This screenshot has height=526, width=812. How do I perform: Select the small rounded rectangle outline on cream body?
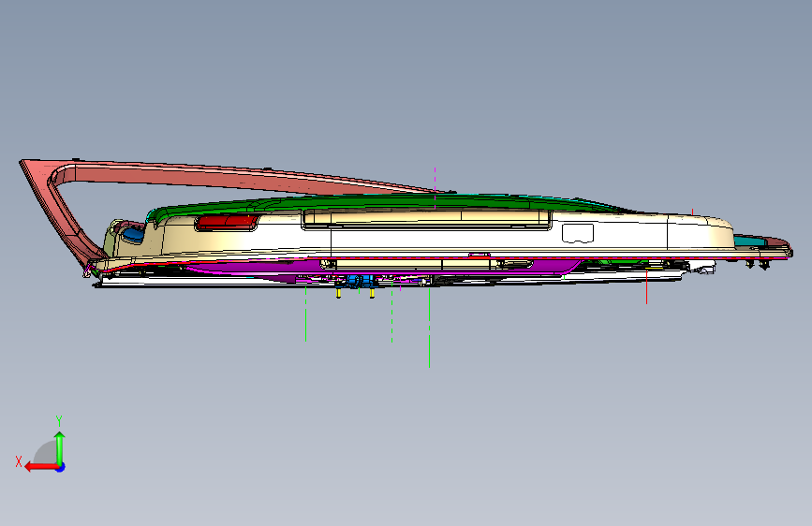coord(578,233)
